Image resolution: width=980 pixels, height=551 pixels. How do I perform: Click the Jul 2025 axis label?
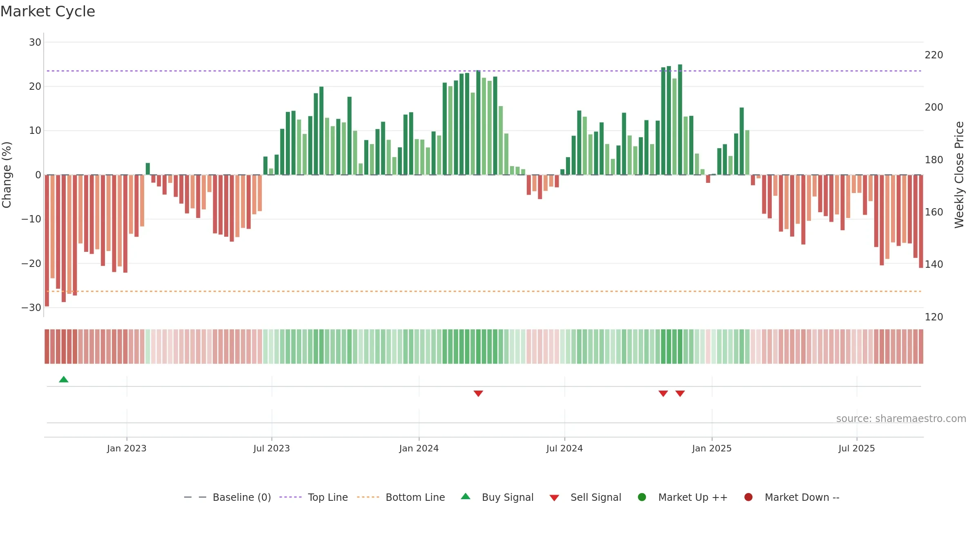857,448
